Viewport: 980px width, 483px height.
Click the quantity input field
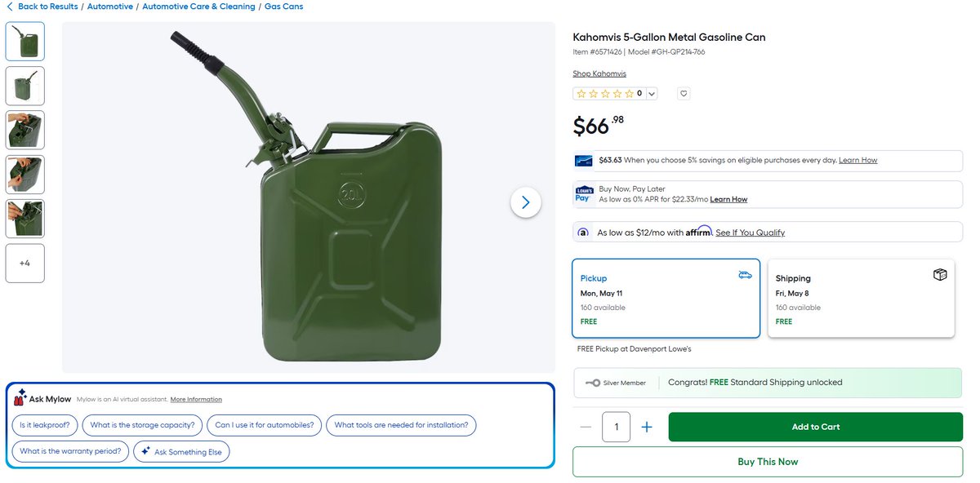(617, 427)
